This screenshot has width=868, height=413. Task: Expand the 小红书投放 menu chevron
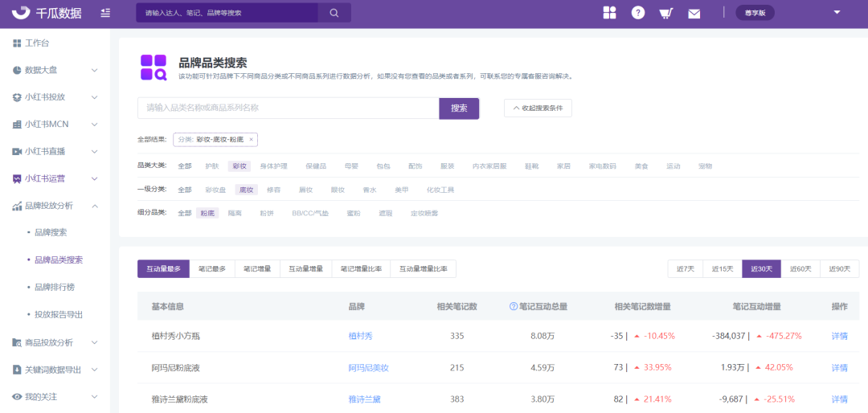tap(95, 97)
